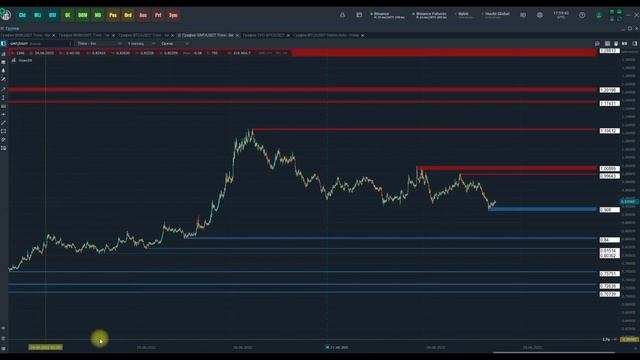Close the active GMT/USDT chart tab
640x360 pixels.
point(237,36)
